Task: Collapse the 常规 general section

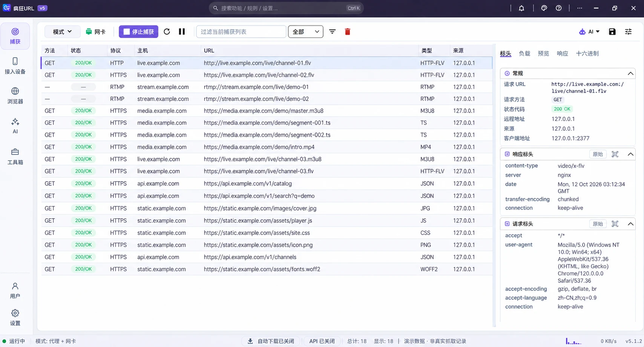Action: click(x=630, y=73)
